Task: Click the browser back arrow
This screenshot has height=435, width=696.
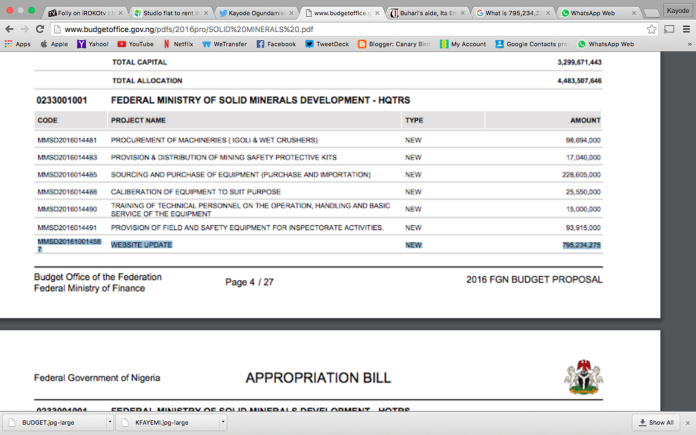Action: [x=9, y=29]
